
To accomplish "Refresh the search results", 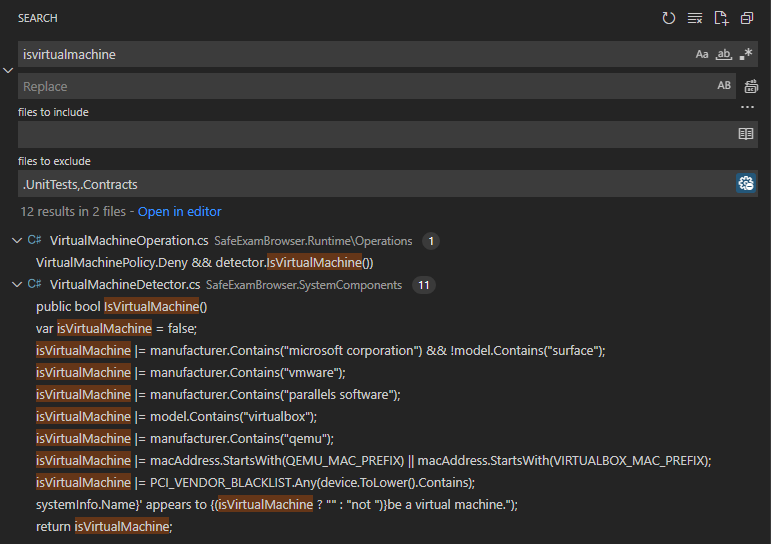I will (669, 18).
